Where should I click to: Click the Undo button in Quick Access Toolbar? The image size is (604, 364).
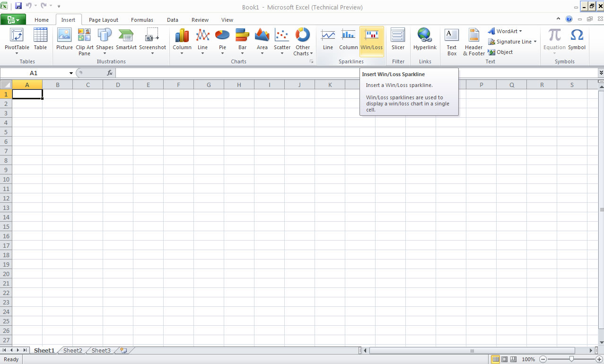coord(29,6)
